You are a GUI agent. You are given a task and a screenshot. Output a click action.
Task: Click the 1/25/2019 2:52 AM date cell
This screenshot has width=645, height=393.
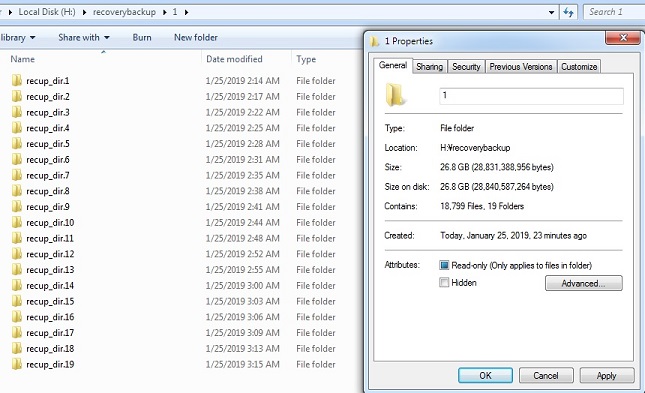click(243, 254)
